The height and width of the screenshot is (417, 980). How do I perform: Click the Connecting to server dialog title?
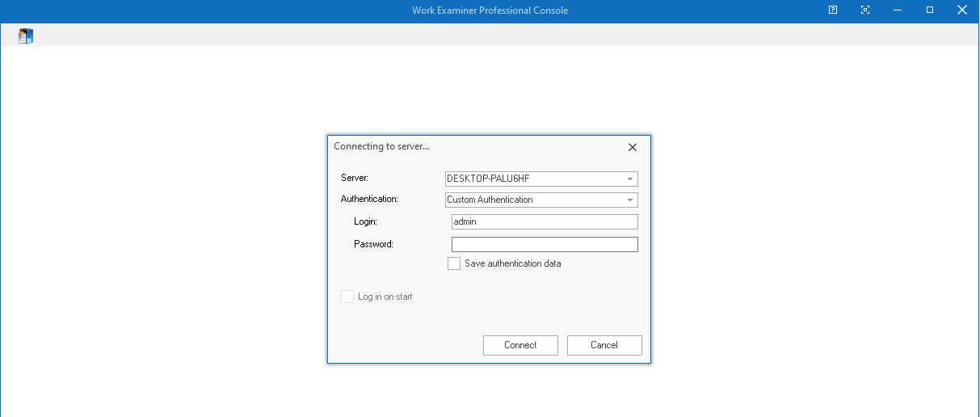click(382, 146)
